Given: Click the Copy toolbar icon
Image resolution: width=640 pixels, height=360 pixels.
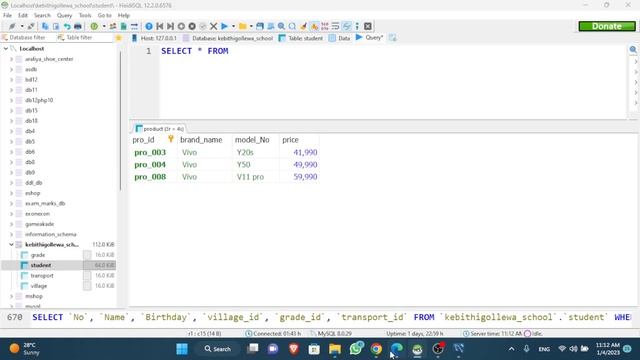Looking at the screenshot, I should (45, 26).
